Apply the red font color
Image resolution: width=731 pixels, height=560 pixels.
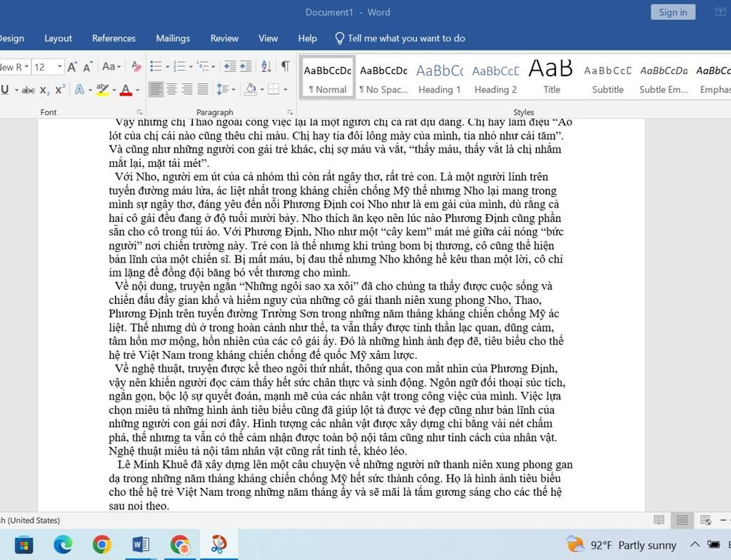[x=126, y=89]
